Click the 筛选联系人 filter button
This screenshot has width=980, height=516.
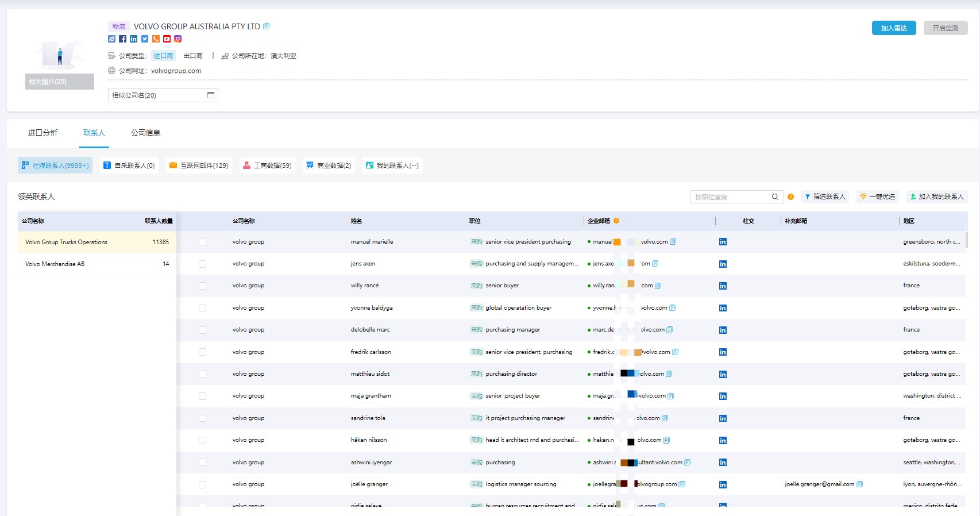[x=825, y=197]
